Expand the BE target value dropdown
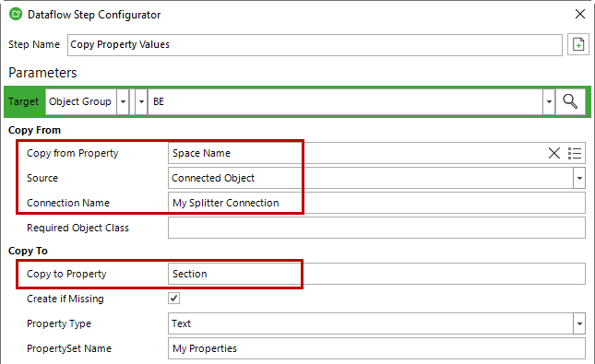The width and height of the screenshot is (595, 364). click(x=549, y=101)
